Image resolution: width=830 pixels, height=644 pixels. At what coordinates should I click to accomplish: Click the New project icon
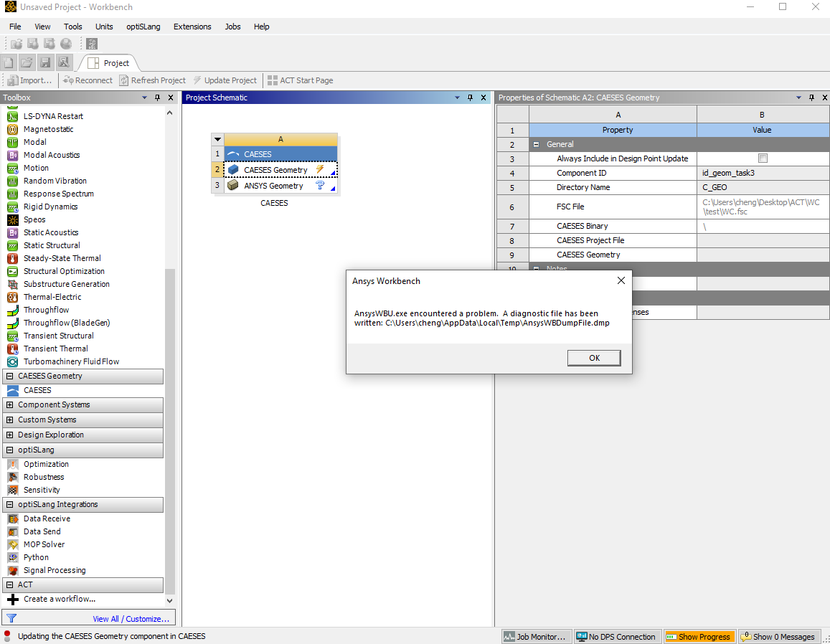pos(9,63)
